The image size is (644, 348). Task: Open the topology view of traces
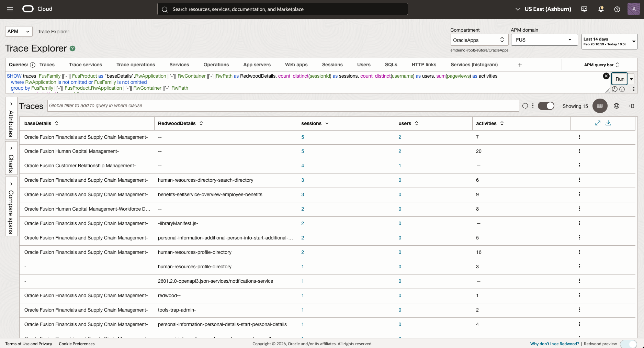pyautogui.click(x=632, y=106)
